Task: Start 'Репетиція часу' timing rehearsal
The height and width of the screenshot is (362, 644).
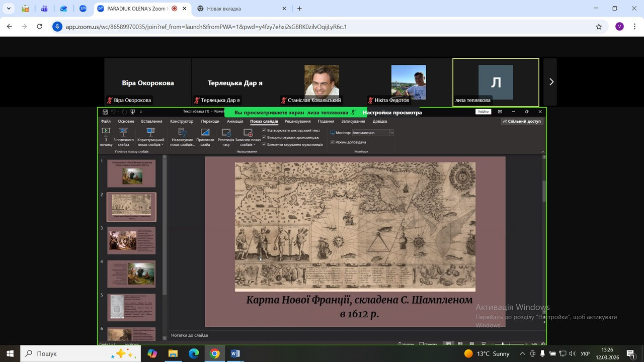Action: pos(226,133)
